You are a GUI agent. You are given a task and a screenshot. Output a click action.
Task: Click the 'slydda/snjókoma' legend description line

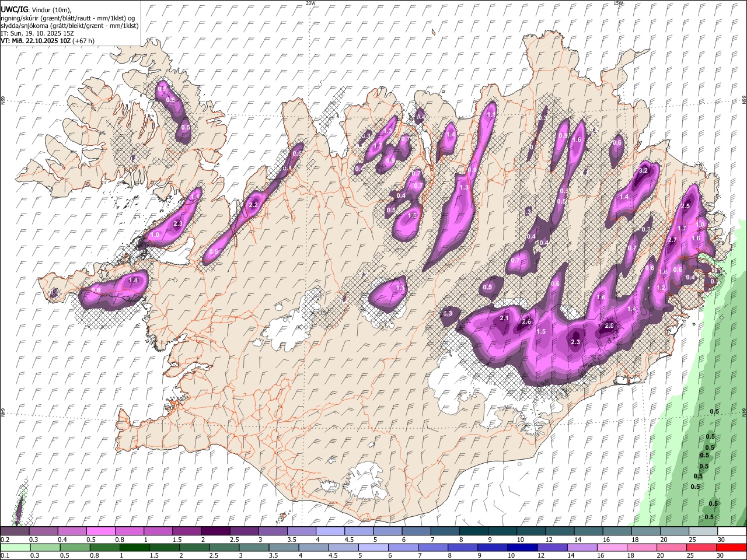click(x=69, y=26)
